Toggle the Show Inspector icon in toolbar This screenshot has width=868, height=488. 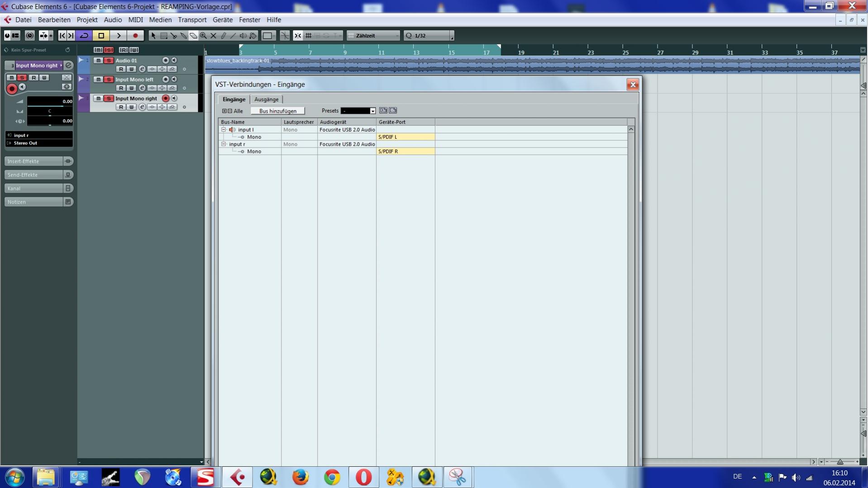pos(16,36)
